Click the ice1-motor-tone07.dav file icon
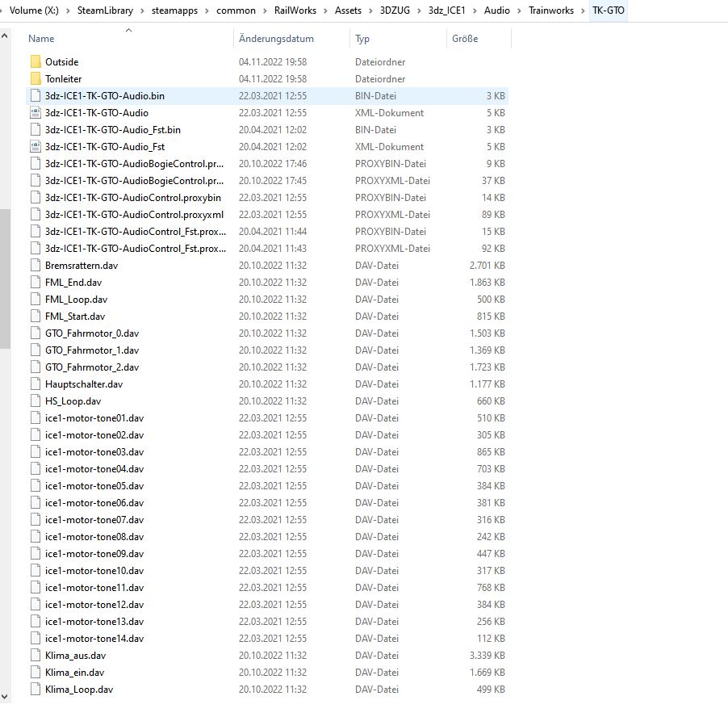The width and height of the screenshot is (728, 717). pos(36,520)
